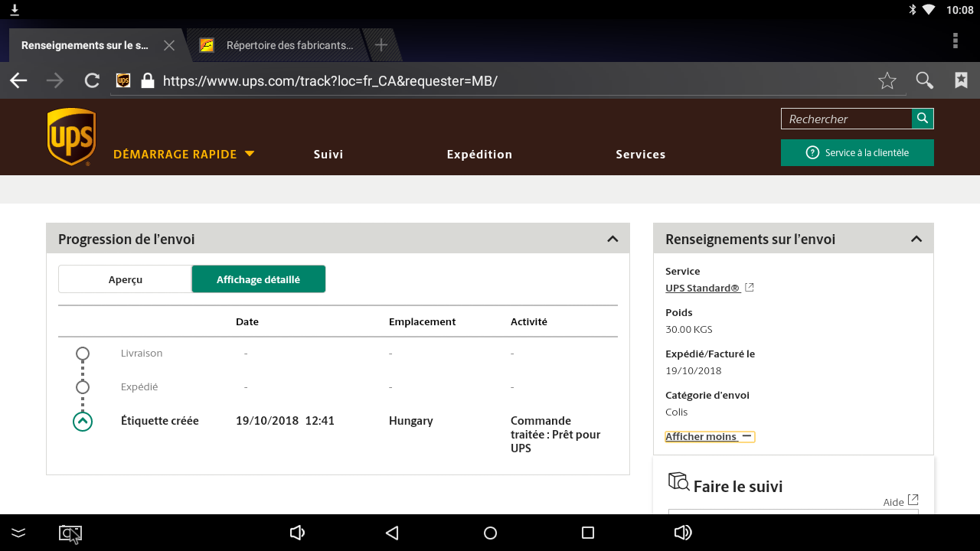Image resolution: width=980 pixels, height=551 pixels.
Task: Click the Étiquette créée label
Action: tap(160, 420)
